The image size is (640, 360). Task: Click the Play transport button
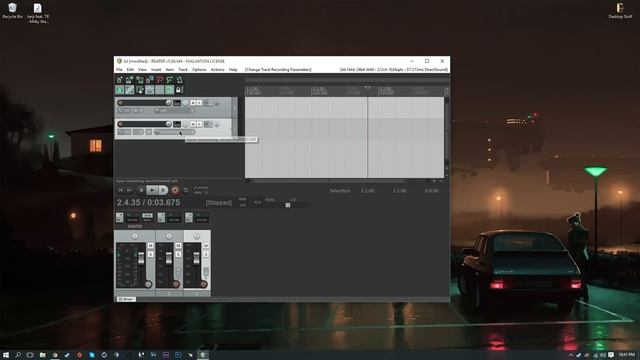(x=152, y=190)
